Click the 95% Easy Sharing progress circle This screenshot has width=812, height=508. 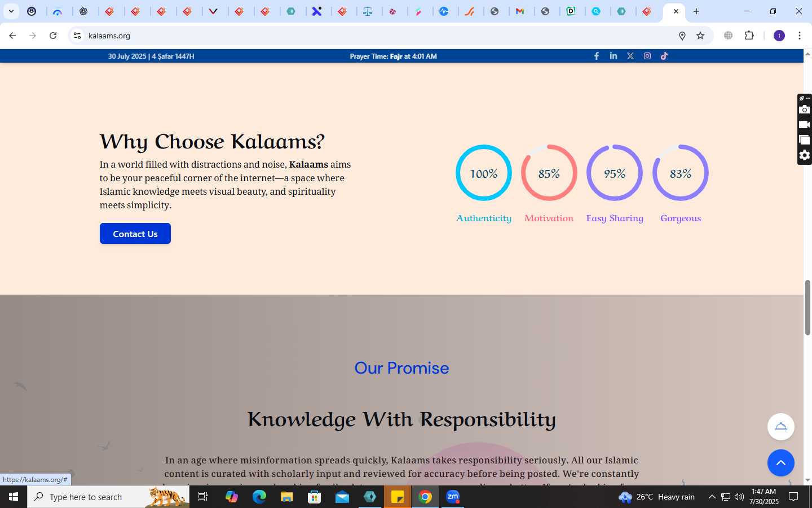click(x=615, y=173)
